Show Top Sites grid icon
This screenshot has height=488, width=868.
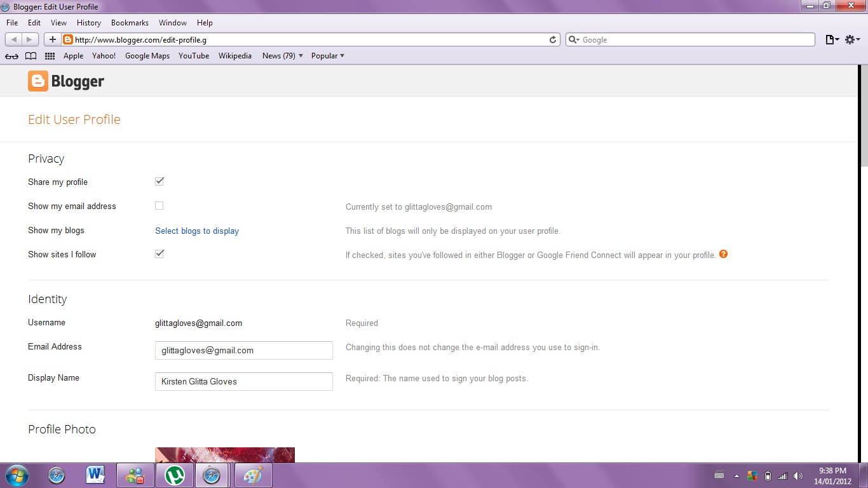[x=50, y=56]
